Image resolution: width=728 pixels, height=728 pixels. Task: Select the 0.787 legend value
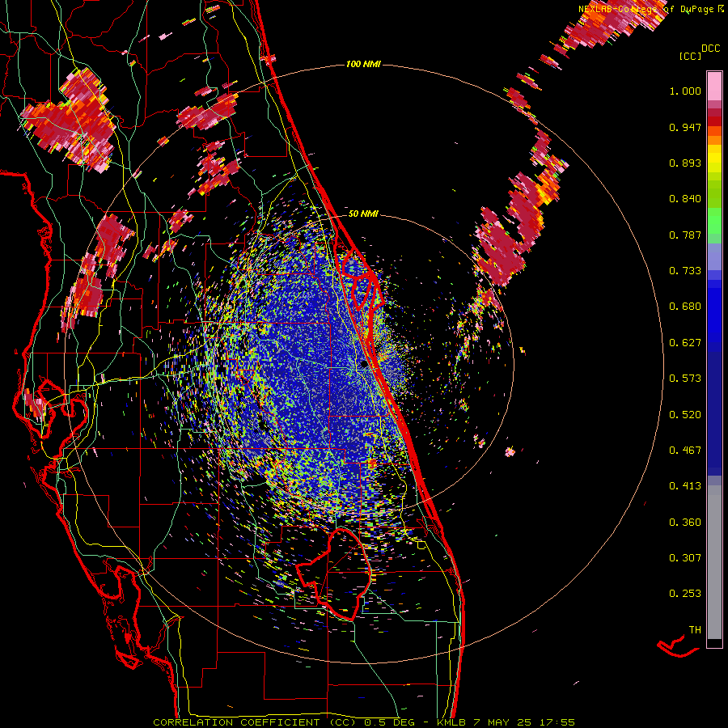click(x=685, y=235)
